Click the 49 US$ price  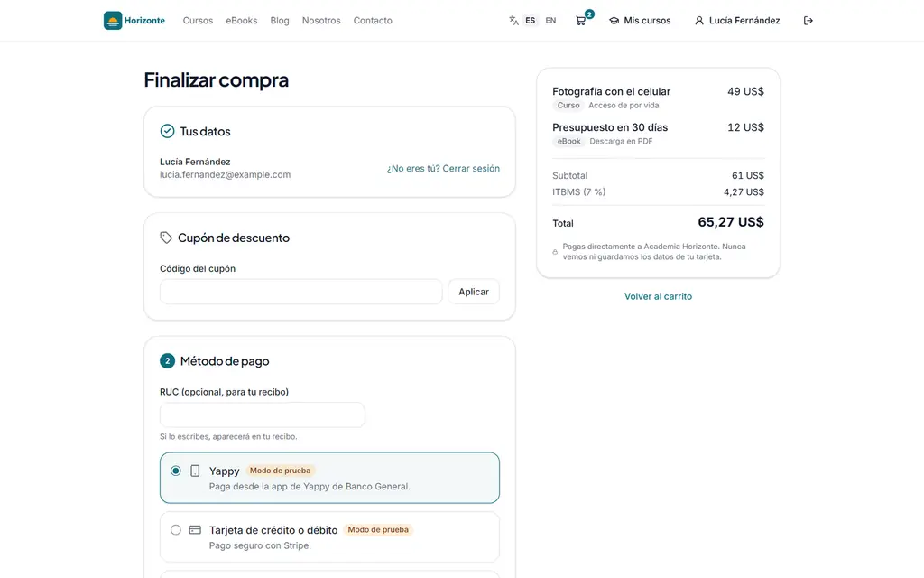[745, 91]
